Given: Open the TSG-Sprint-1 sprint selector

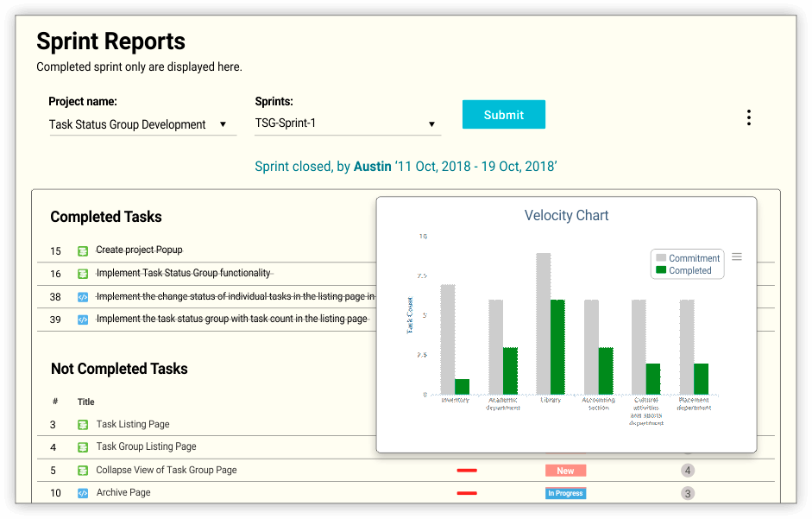Looking at the screenshot, I should [348, 123].
